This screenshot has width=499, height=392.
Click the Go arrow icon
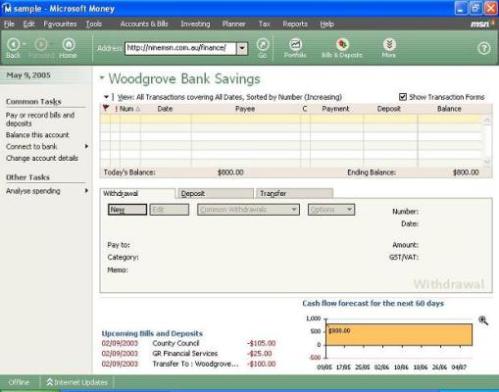(263, 44)
